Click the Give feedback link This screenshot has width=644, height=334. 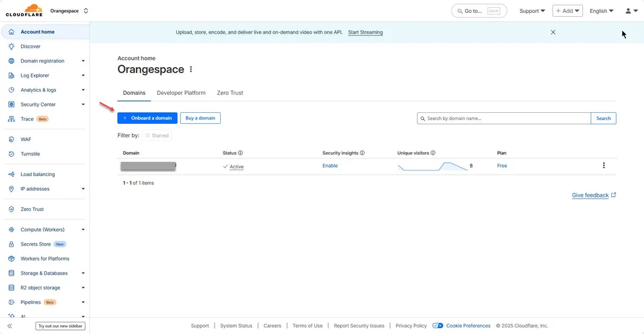coord(594,195)
